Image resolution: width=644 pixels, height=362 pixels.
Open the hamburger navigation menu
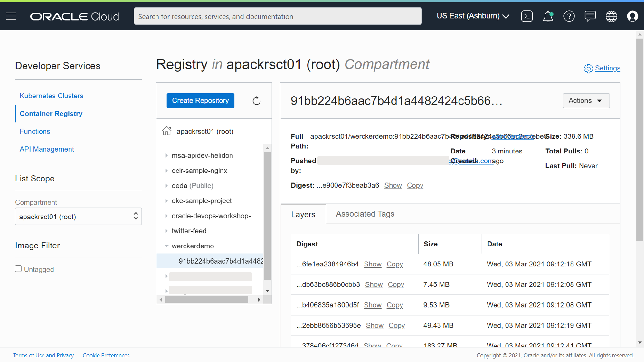coord(11,16)
